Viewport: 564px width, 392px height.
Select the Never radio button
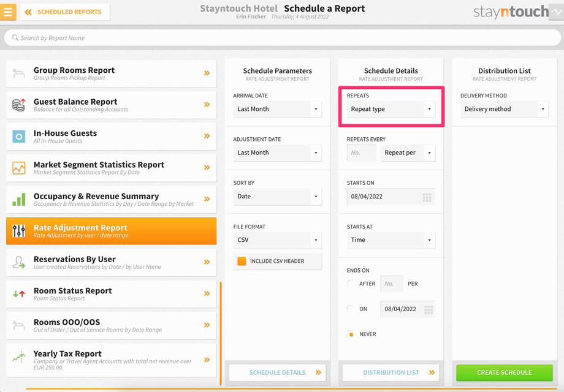tap(351, 334)
